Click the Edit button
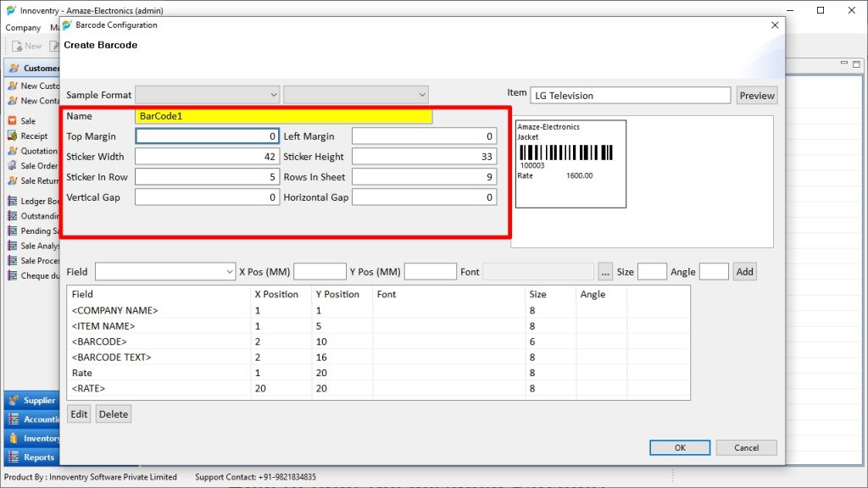Viewport: 868px width, 488px height. 79,413
